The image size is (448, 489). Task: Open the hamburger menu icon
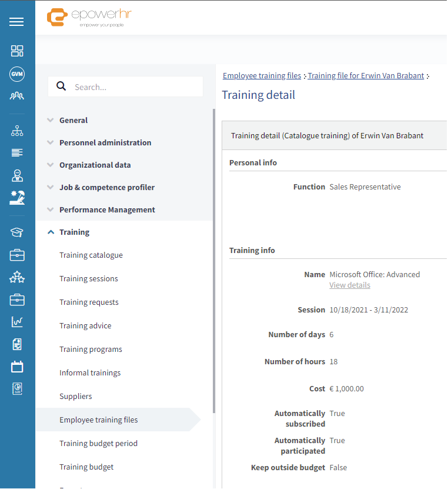click(x=16, y=22)
